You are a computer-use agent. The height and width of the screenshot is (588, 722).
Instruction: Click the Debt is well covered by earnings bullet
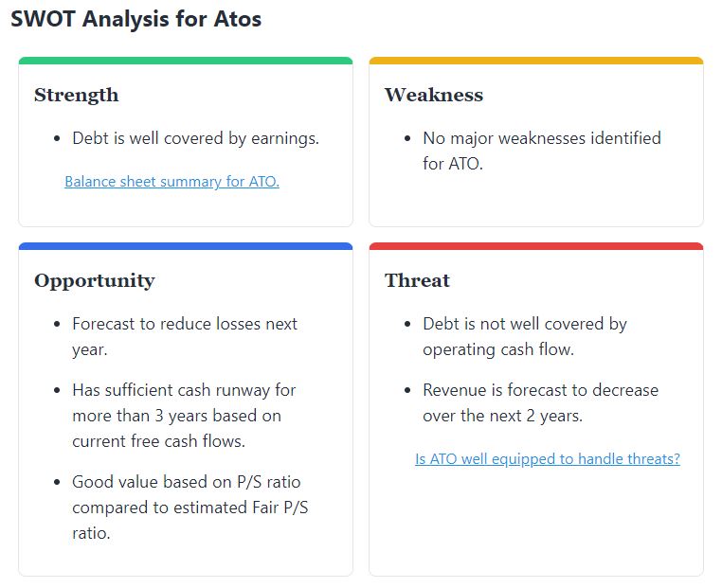coord(196,138)
